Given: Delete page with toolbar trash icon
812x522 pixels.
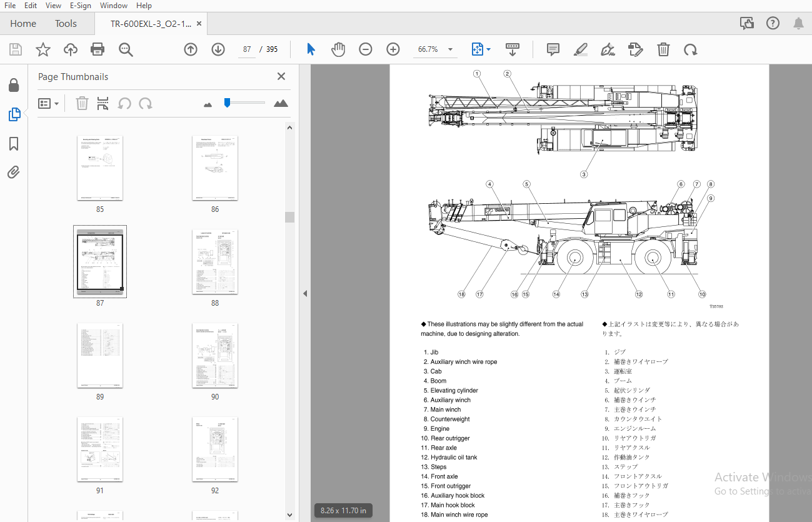Looking at the screenshot, I should (664, 49).
